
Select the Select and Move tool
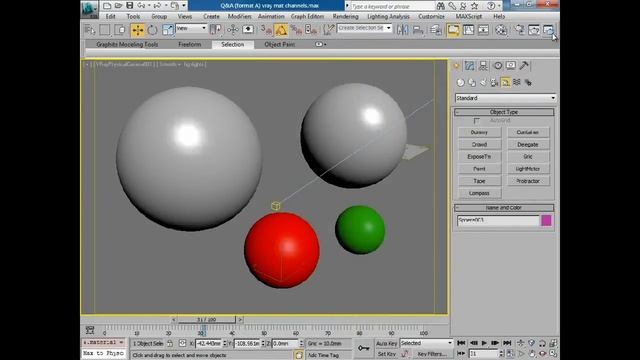tap(137, 30)
